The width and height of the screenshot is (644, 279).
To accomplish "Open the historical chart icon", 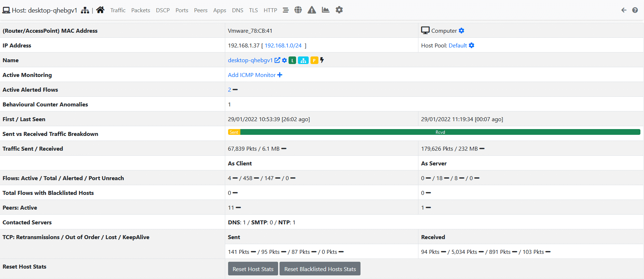I will pyautogui.click(x=326, y=10).
